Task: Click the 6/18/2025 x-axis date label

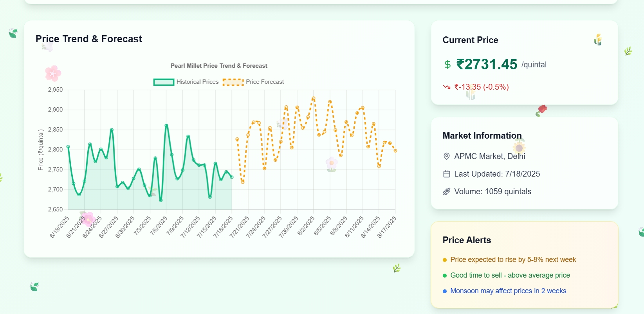Action: click(60, 227)
